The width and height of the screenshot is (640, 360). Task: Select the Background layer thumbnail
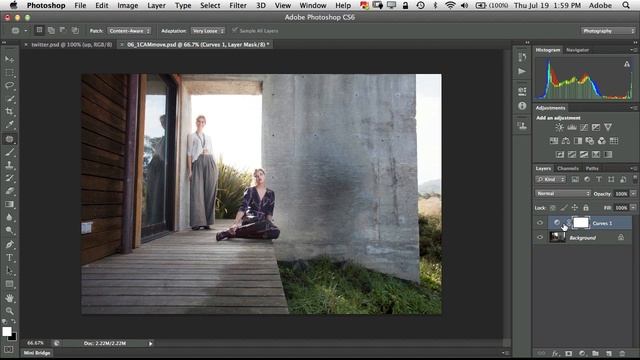pos(557,237)
